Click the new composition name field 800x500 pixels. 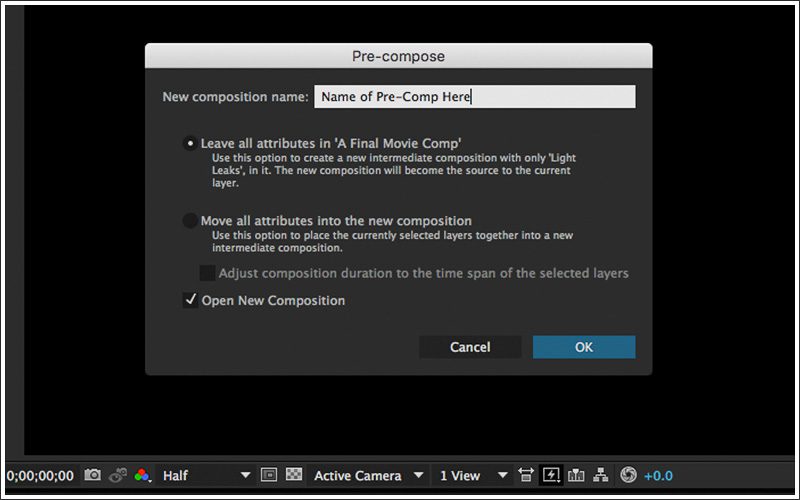(474, 97)
